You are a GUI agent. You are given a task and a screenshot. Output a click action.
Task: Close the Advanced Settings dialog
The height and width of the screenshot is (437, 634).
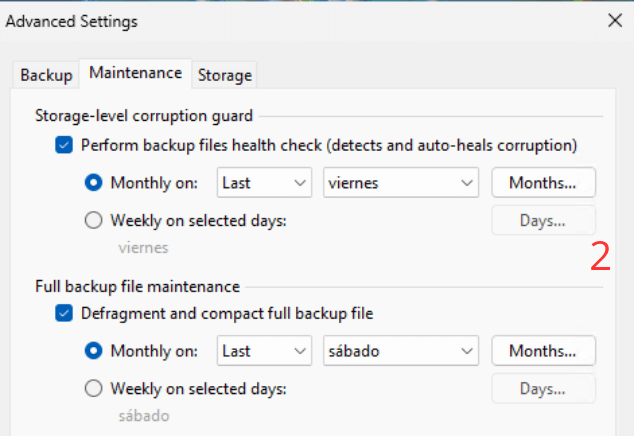point(612,20)
